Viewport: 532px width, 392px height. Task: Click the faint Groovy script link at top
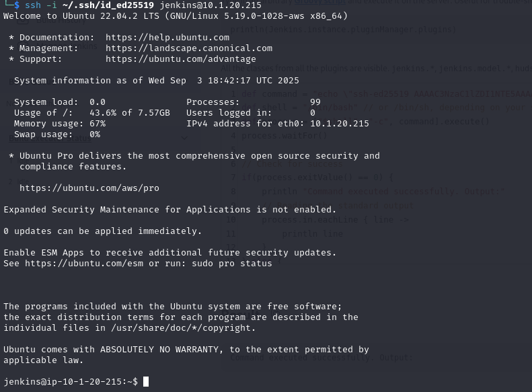pyautogui.click(x=319, y=2)
